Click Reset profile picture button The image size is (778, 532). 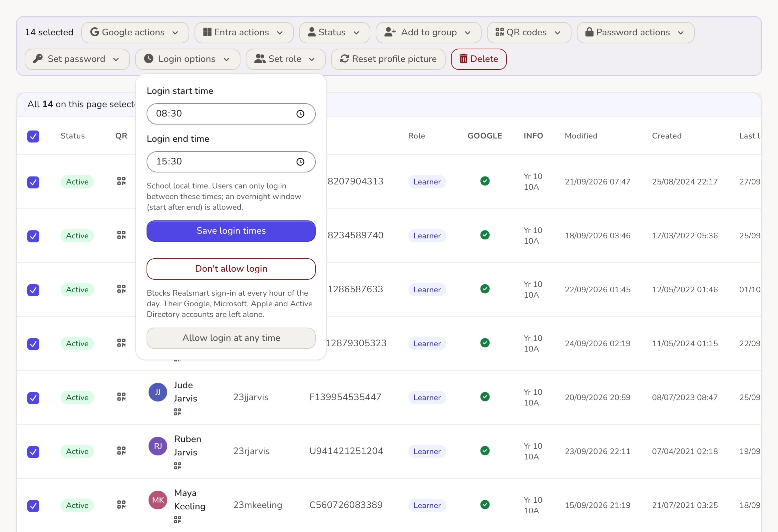click(x=388, y=59)
